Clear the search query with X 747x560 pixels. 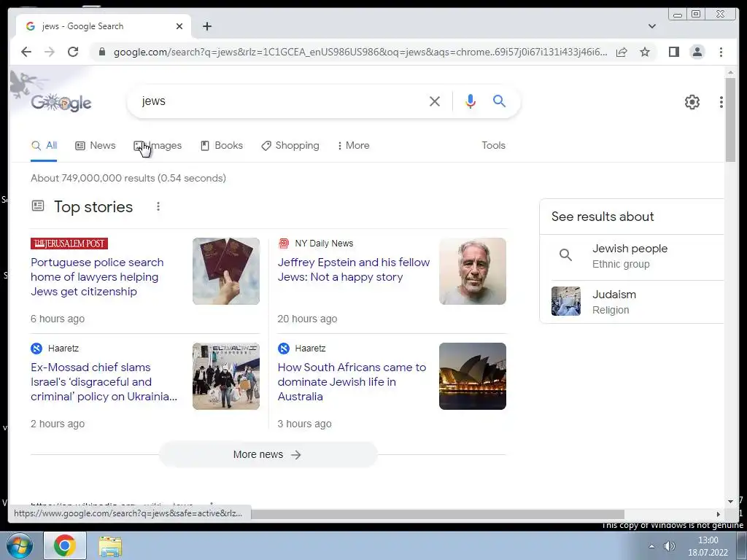tap(435, 101)
